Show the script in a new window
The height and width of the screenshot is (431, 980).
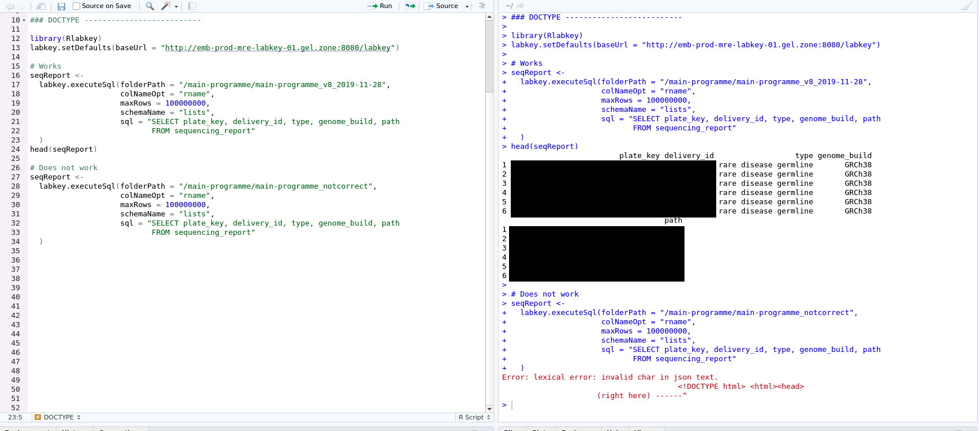pyautogui.click(x=41, y=6)
